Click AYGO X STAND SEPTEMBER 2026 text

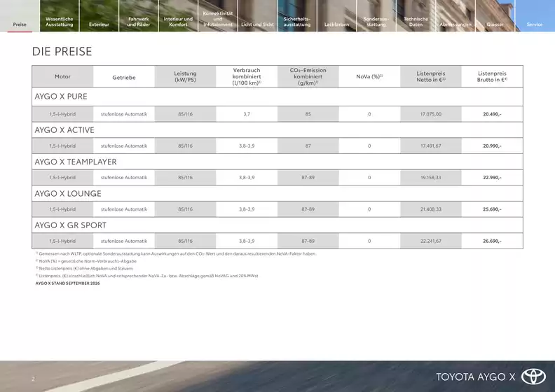[x=67, y=283]
